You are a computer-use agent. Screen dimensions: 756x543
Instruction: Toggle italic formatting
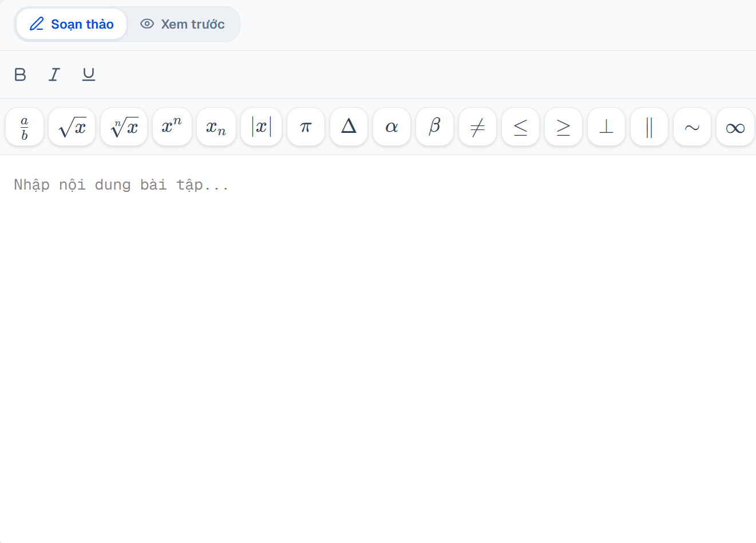pos(54,74)
